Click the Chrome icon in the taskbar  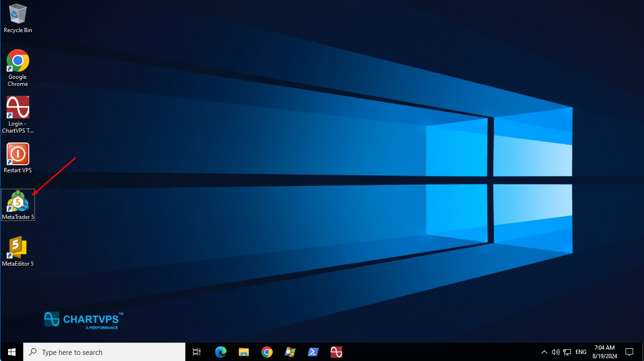click(x=267, y=352)
